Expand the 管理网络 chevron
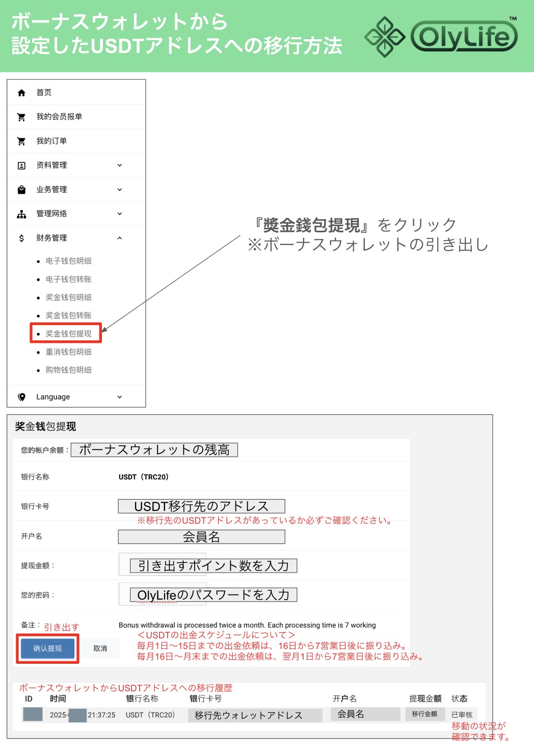Image resolution: width=534 pixels, height=756 pixels. [x=120, y=214]
